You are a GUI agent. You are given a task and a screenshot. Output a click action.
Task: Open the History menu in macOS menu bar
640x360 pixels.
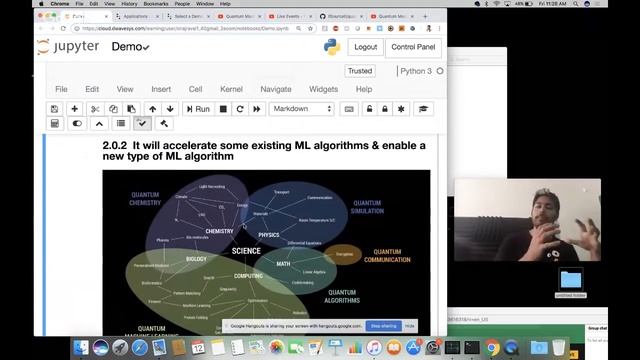(129, 4)
